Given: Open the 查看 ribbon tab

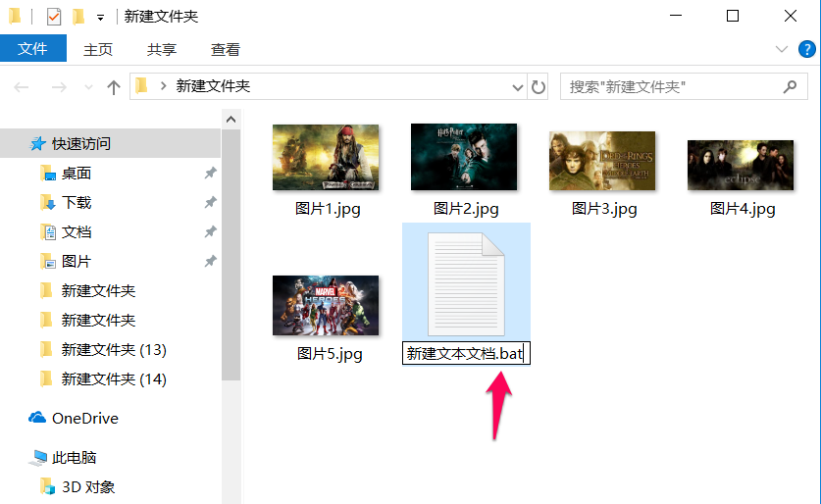Looking at the screenshot, I should point(226,49).
